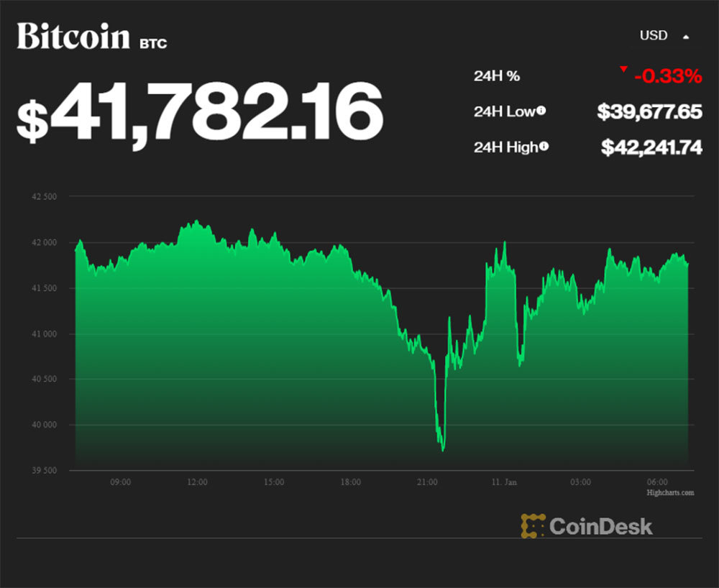Click the info icon beside 24H High
The image size is (719, 588).
click(x=544, y=147)
